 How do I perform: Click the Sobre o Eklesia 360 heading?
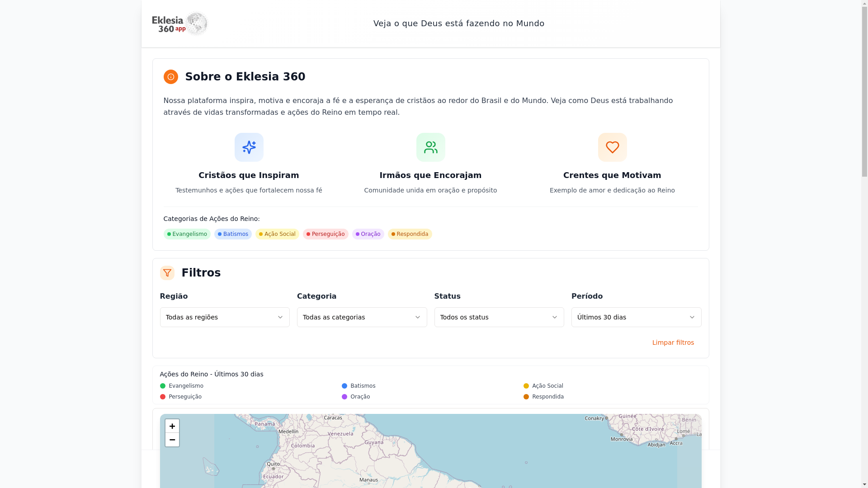tap(245, 77)
